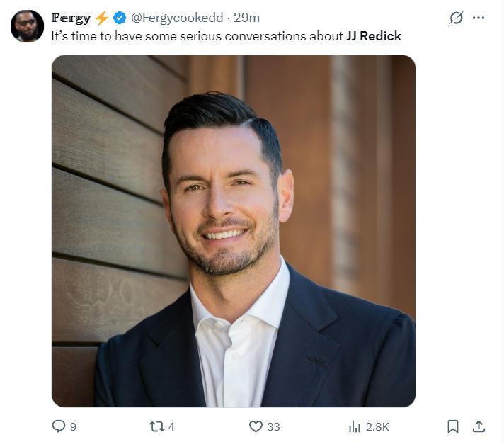Click the reply speech bubble icon
Viewport: 504px width, 442px height.
coord(59,426)
